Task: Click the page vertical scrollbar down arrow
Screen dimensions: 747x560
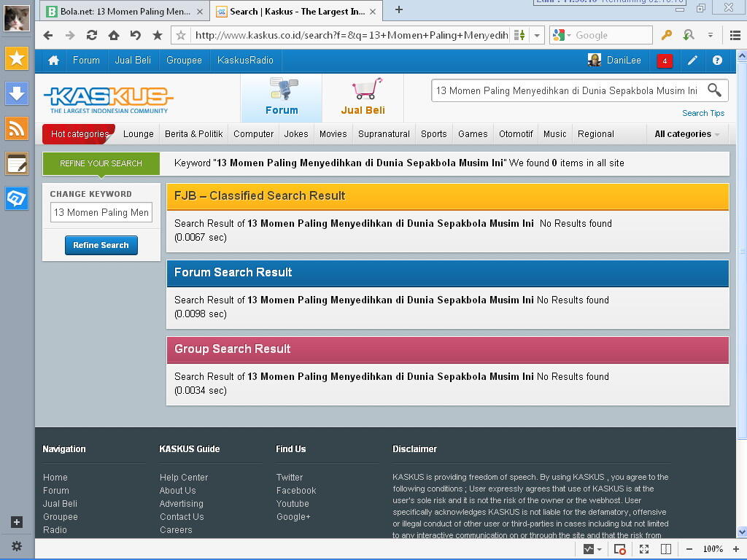Action: 742,532
